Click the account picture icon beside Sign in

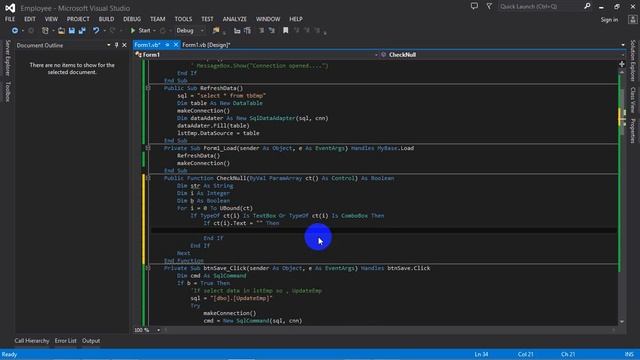coord(632,19)
